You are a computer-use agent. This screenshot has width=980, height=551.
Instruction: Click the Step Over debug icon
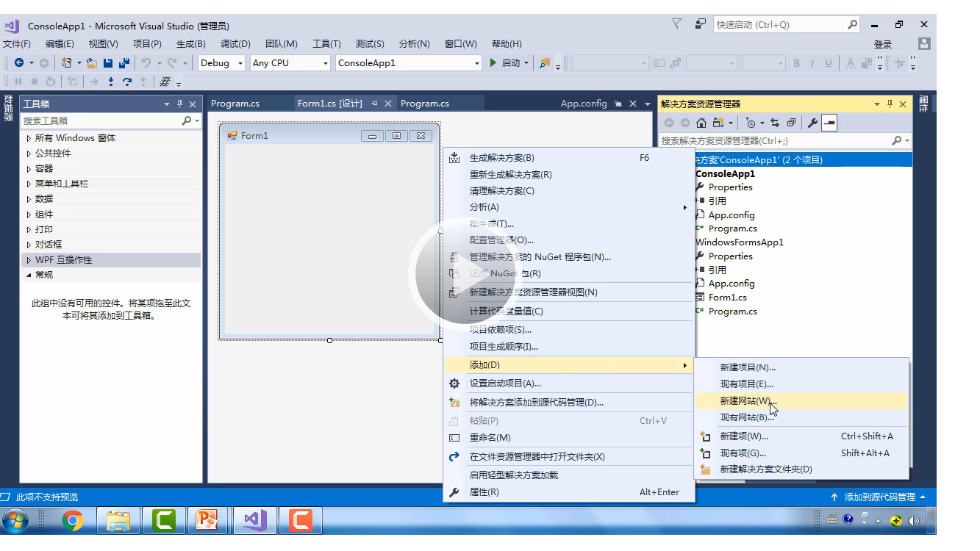tap(126, 82)
